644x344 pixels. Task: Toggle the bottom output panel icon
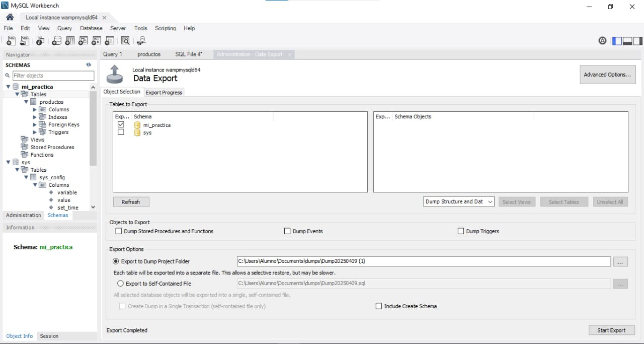point(627,41)
